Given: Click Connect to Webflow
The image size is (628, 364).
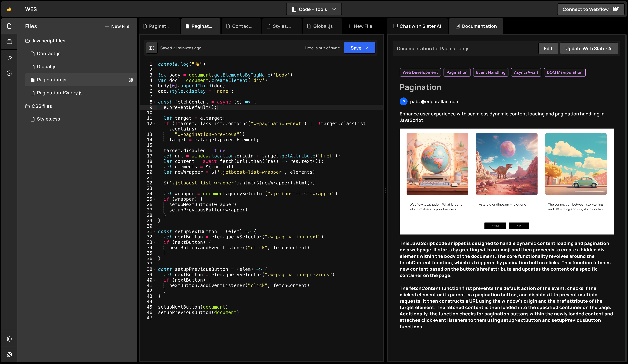Looking at the screenshot, I should click(591, 9).
